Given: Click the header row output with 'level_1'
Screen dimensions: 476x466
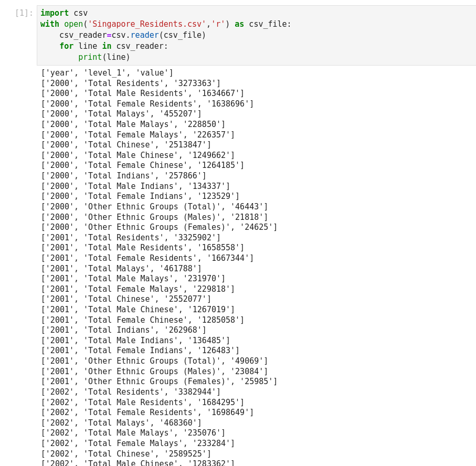Looking at the screenshot, I should pyautogui.click(x=107, y=73).
